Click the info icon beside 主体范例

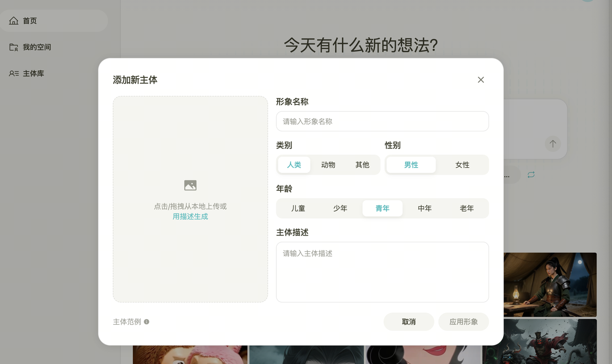[146, 322]
